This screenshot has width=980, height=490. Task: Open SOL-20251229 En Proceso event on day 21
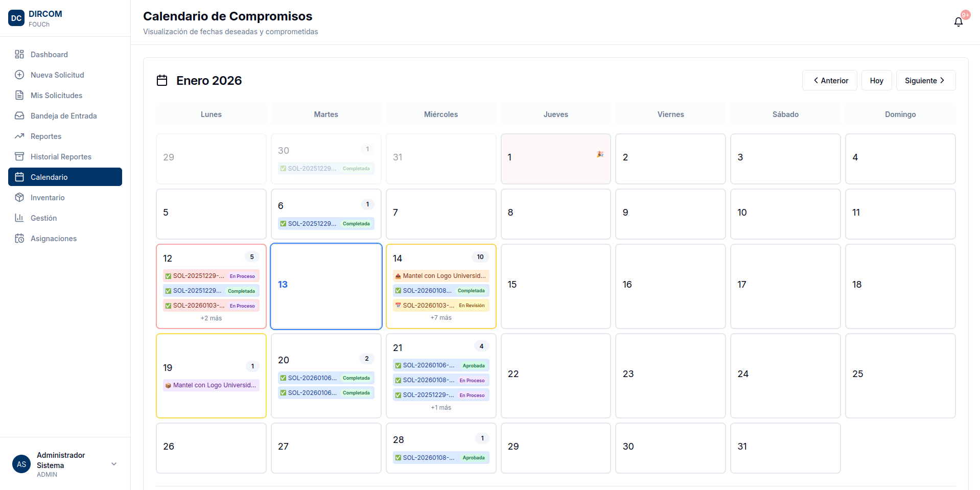pos(441,395)
